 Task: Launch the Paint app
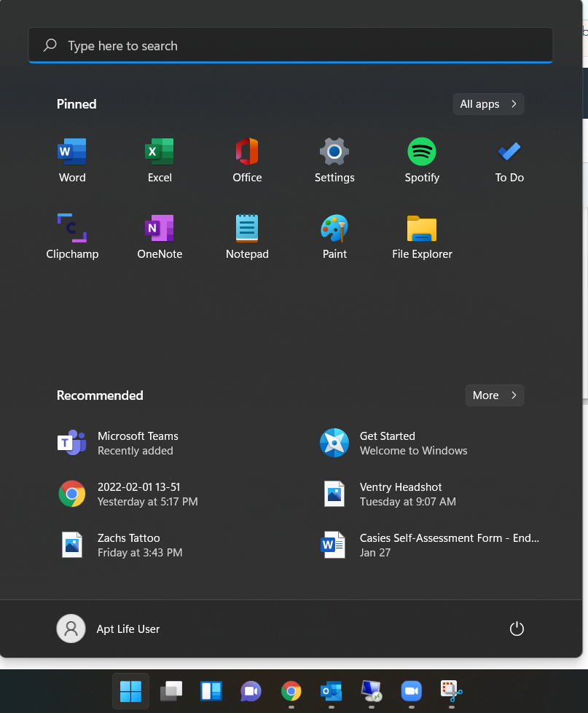click(x=334, y=237)
